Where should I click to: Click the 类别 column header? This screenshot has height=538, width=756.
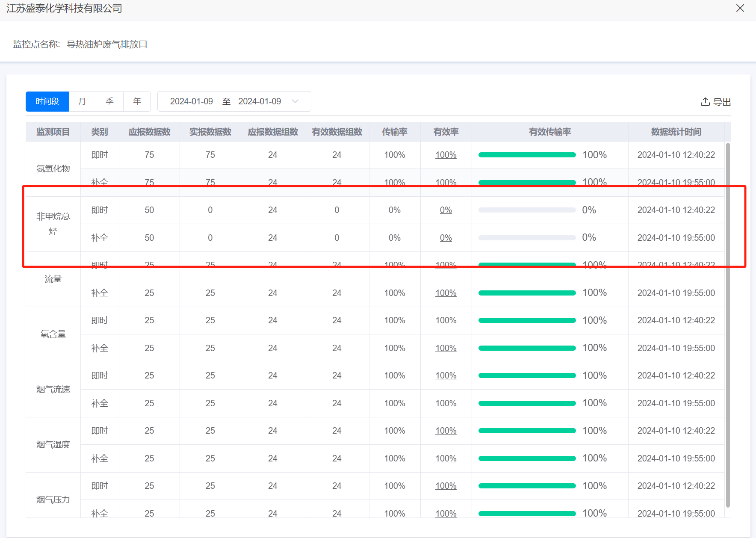pos(100,132)
